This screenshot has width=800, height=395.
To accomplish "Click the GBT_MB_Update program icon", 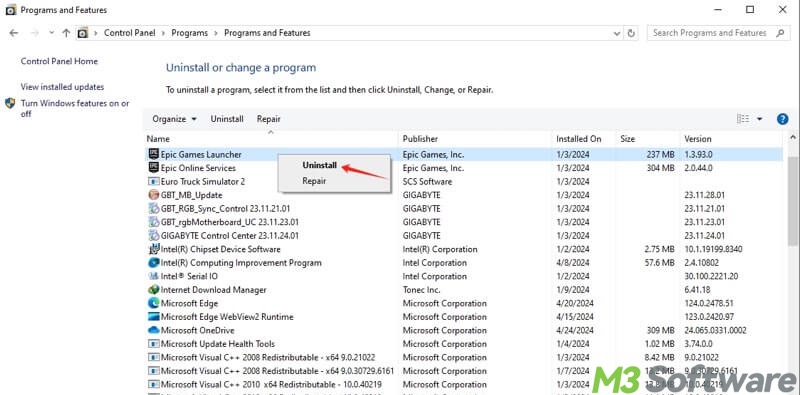I will (153, 194).
